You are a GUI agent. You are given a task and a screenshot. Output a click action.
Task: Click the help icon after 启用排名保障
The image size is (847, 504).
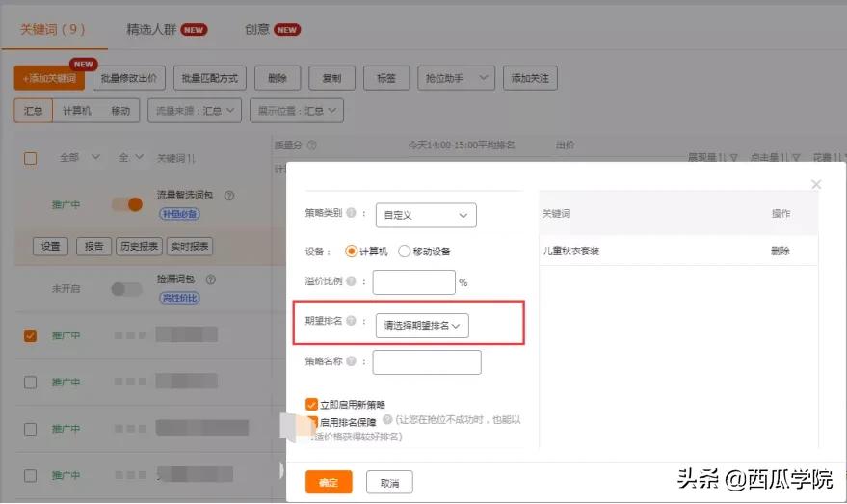coord(387,420)
